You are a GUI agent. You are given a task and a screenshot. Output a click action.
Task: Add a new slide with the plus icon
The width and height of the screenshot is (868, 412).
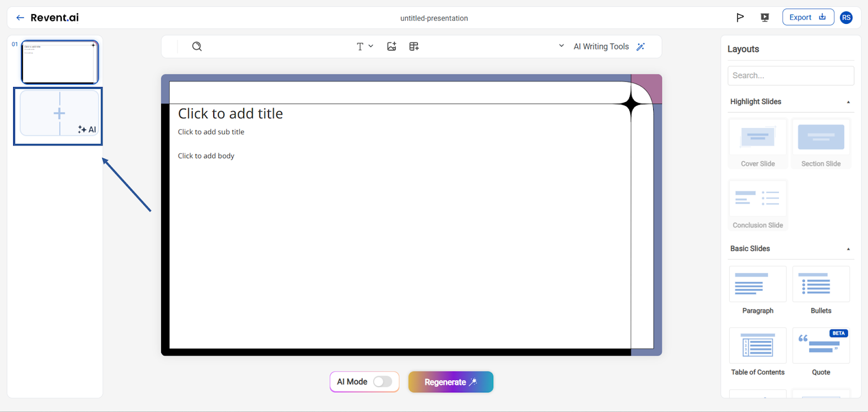point(59,113)
